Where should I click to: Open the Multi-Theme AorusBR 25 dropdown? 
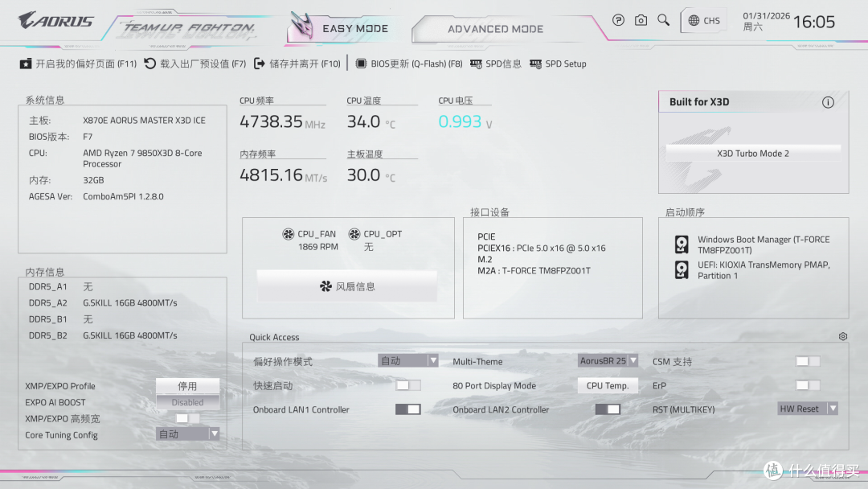(x=608, y=360)
